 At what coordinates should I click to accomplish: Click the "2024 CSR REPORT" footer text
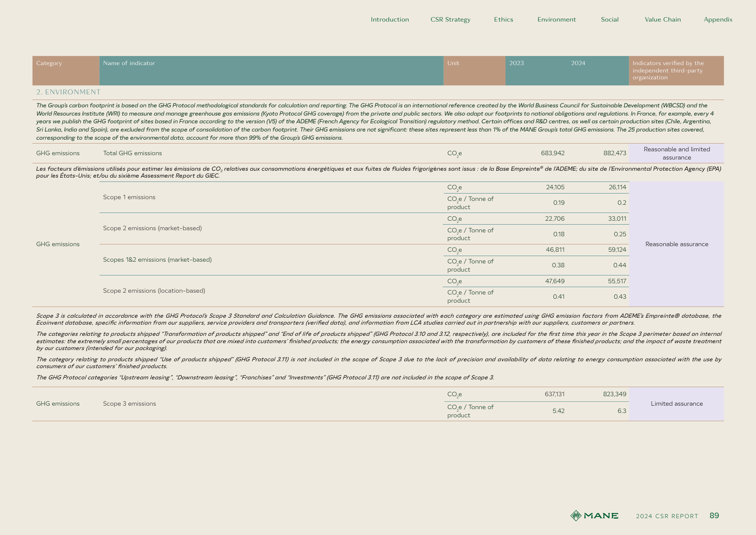(x=667, y=516)
